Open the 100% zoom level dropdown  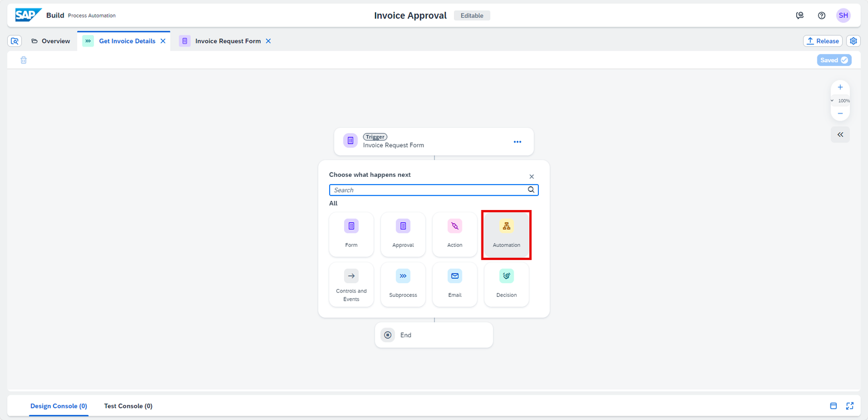(x=840, y=101)
